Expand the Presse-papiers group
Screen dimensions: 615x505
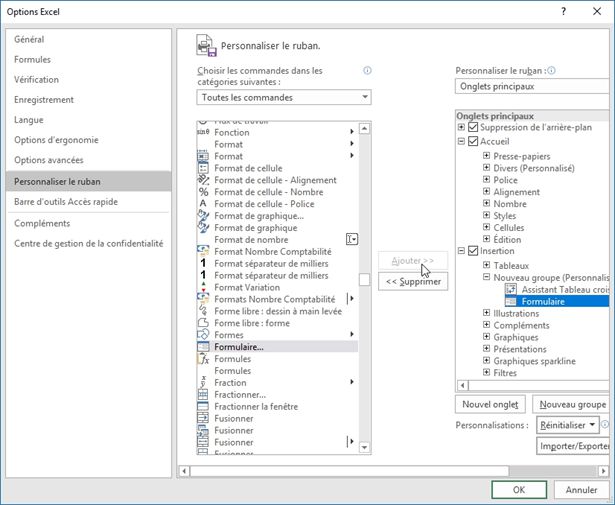[x=486, y=156]
